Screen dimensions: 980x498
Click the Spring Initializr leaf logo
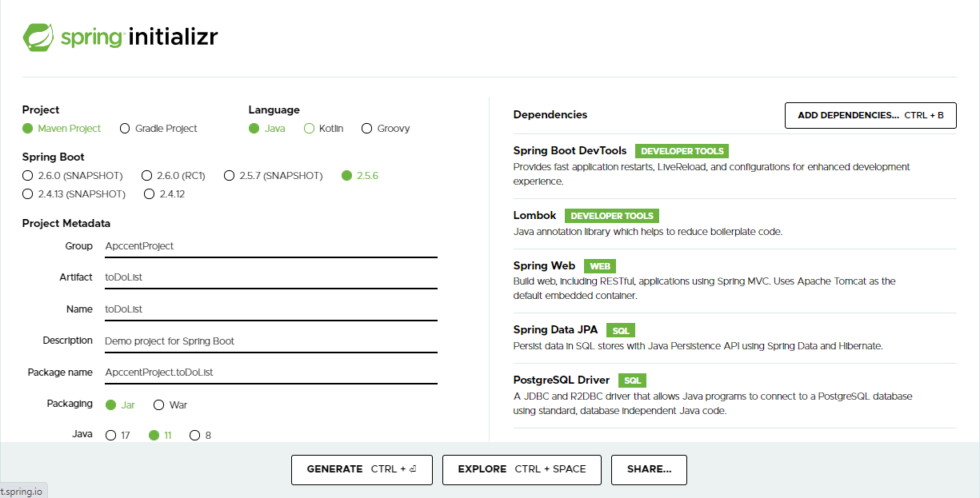pyautogui.click(x=38, y=37)
